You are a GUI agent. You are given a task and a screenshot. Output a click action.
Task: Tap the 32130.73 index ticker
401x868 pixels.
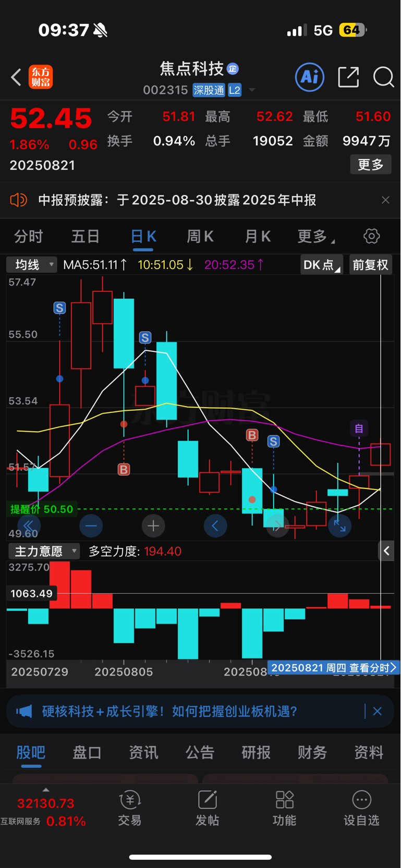tap(46, 803)
